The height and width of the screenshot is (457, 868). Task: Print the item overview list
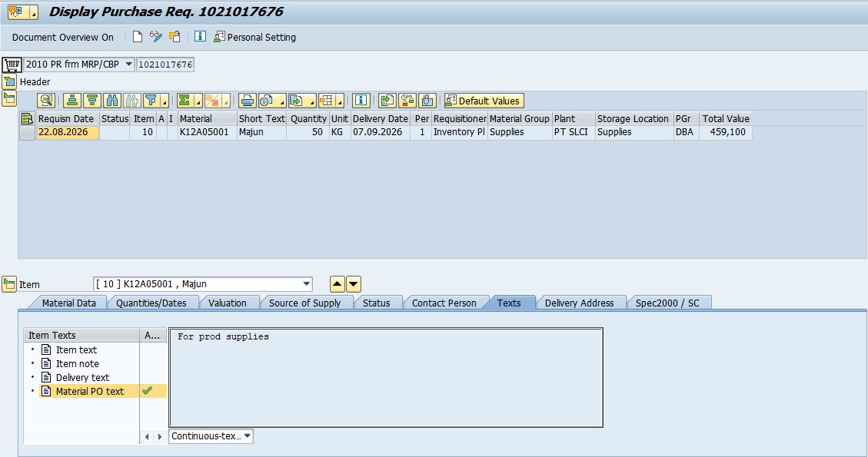click(x=248, y=101)
